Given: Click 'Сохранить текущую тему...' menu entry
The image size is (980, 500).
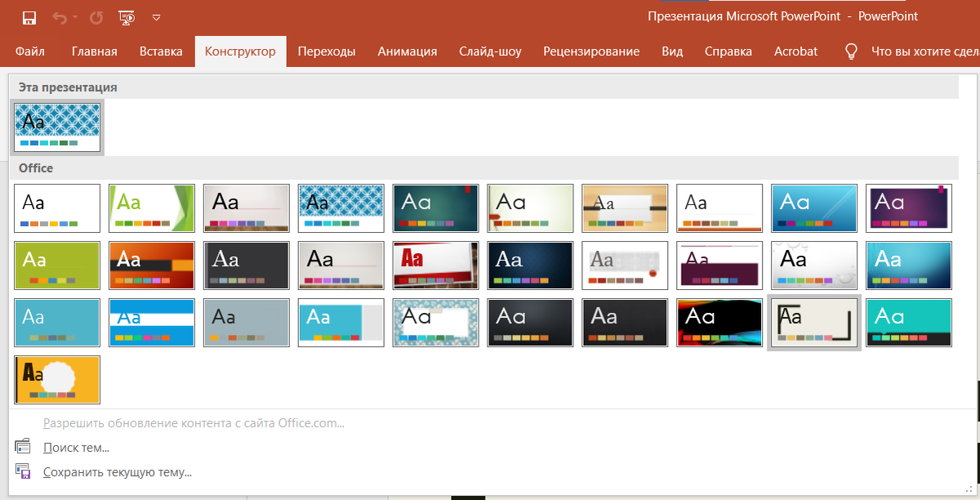Looking at the screenshot, I should 118,472.
